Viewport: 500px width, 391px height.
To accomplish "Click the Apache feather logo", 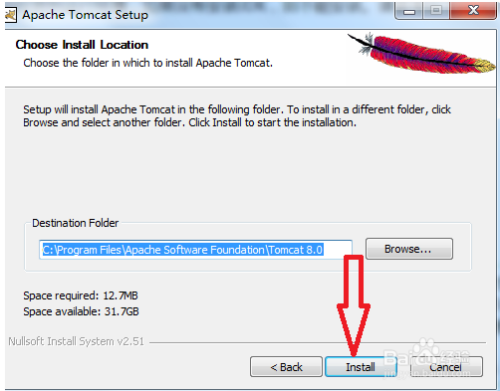I will point(421,53).
